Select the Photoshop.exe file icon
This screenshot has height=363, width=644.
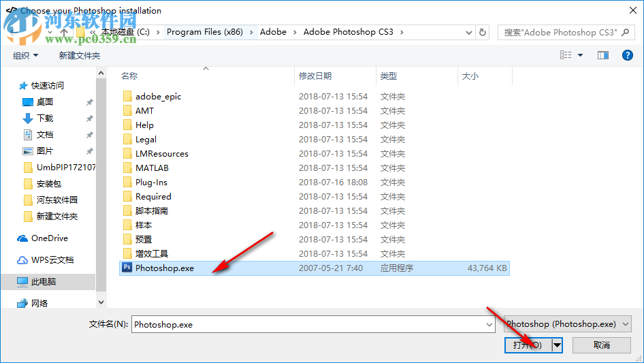pos(127,268)
